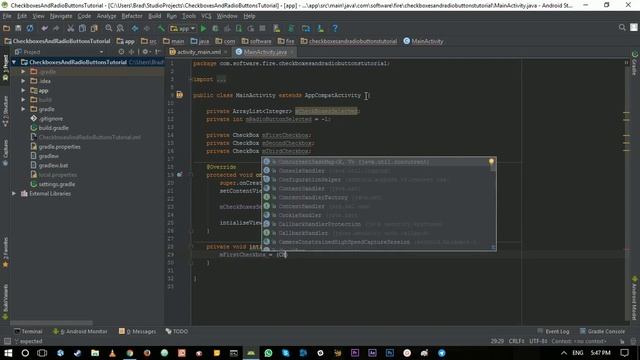The image size is (640, 360).
Task: Select .gitignore in the project tree
Action: pyautogui.click(x=51, y=118)
